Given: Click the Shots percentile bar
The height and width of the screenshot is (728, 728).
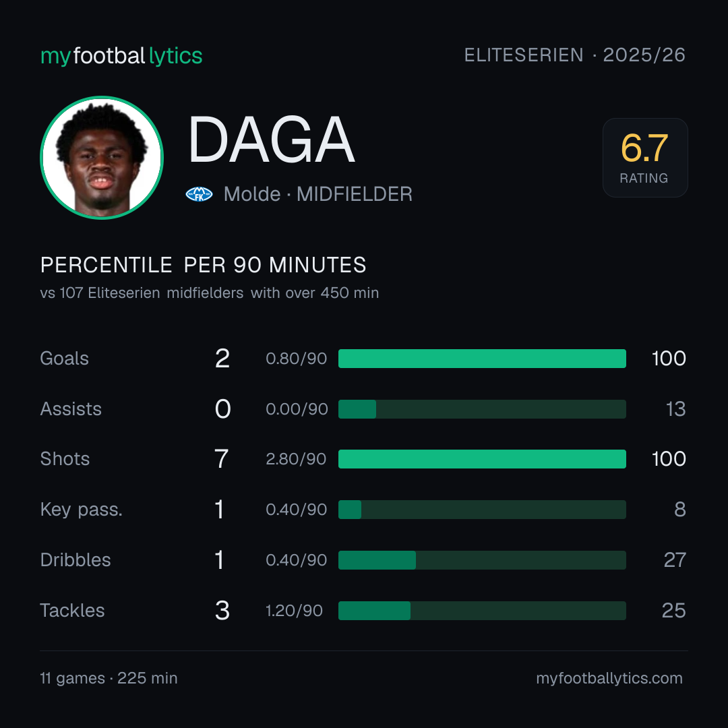Looking at the screenshot, I should tap(482, 459).
